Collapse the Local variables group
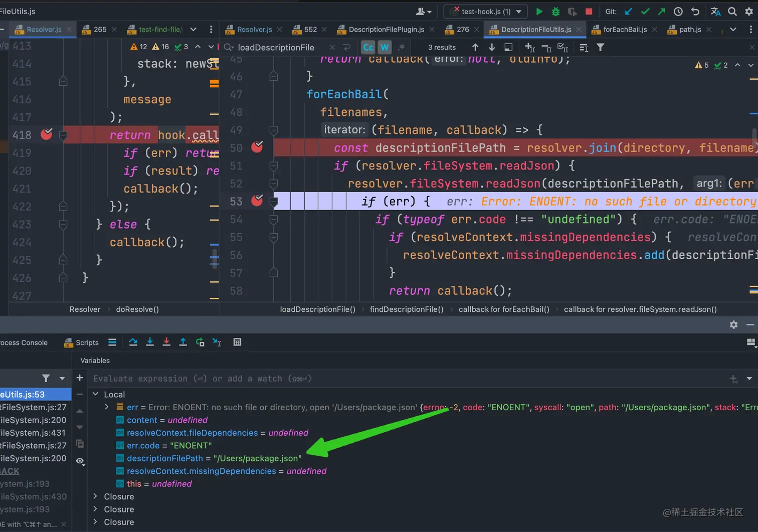This screenshot has height=532, width=758. [96, 394]
